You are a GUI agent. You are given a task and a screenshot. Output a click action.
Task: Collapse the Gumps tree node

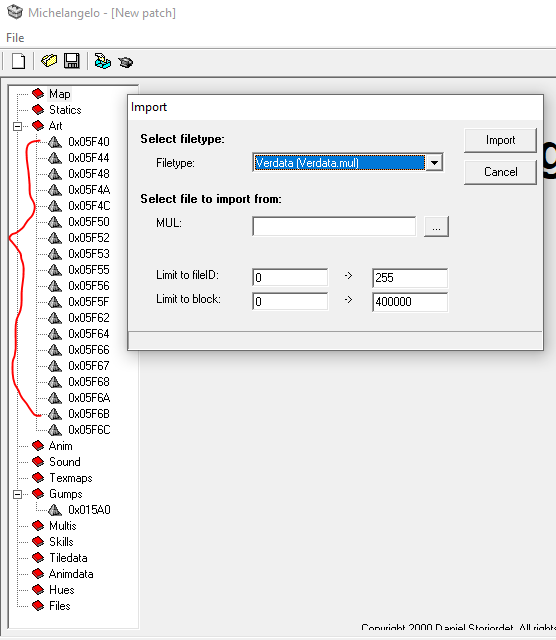(17, 494)
